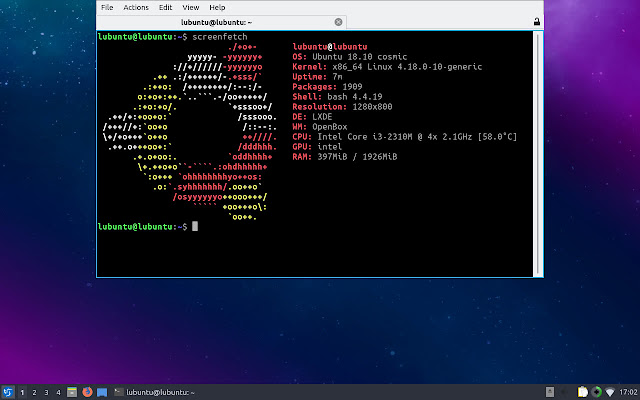Click the terminal prompt cursor line
Viewport: 640px width, 400px height.
(x=148, y=227)
